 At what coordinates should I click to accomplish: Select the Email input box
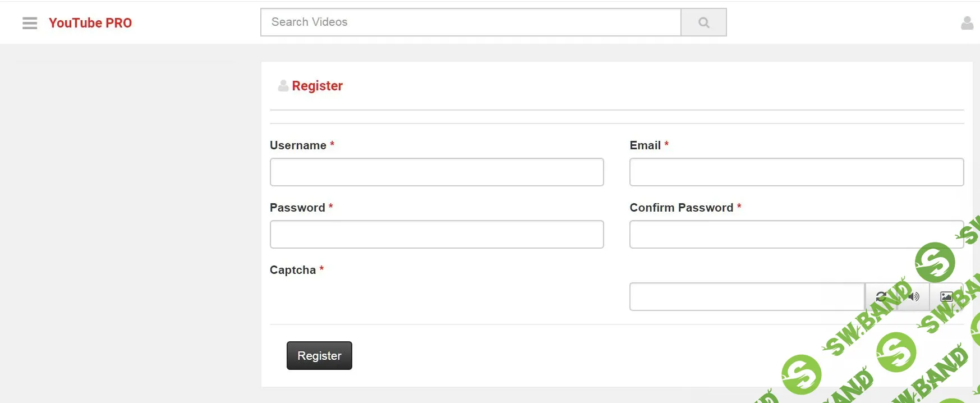796,172
